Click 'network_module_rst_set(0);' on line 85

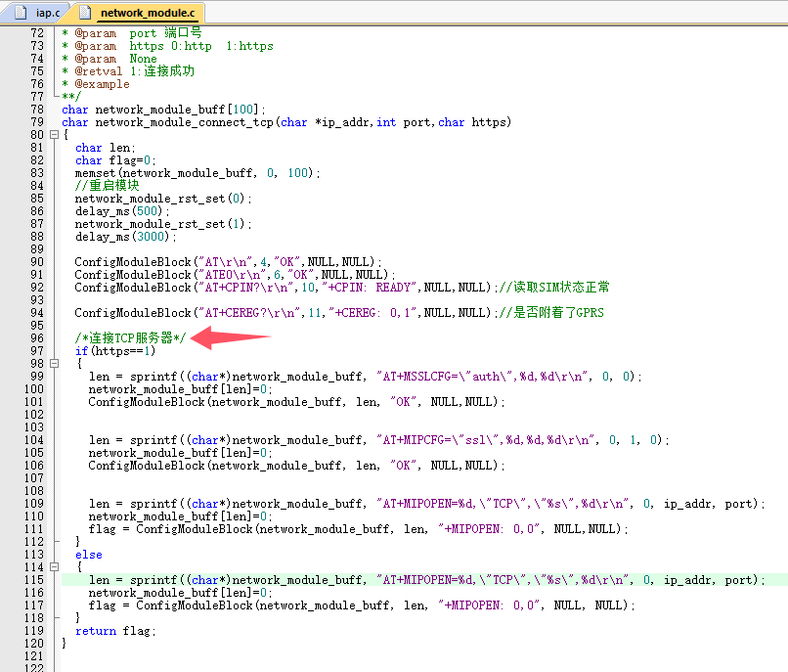click(x=163, y=199)
